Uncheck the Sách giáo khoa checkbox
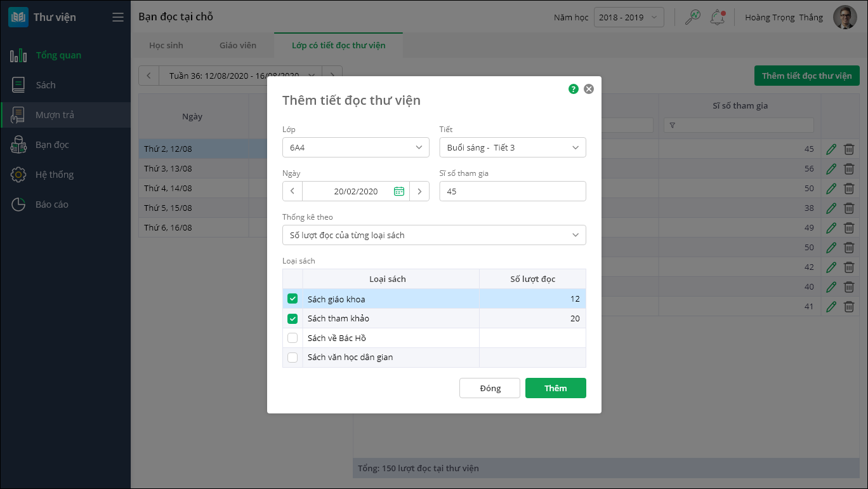Viewport: 868px width, 489px height. click(293, 299)
